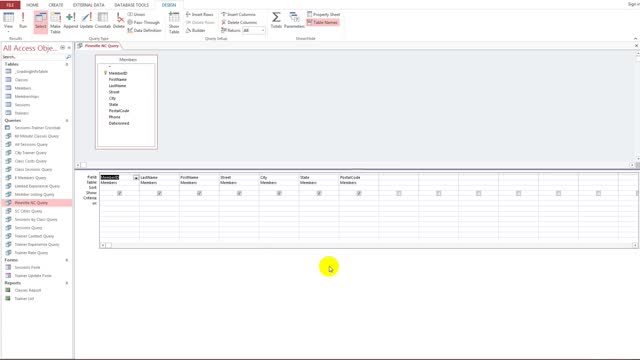Screen dimensions: 640x360
Task: Click the Property Sheet button
Action: [x=323, y=14]
